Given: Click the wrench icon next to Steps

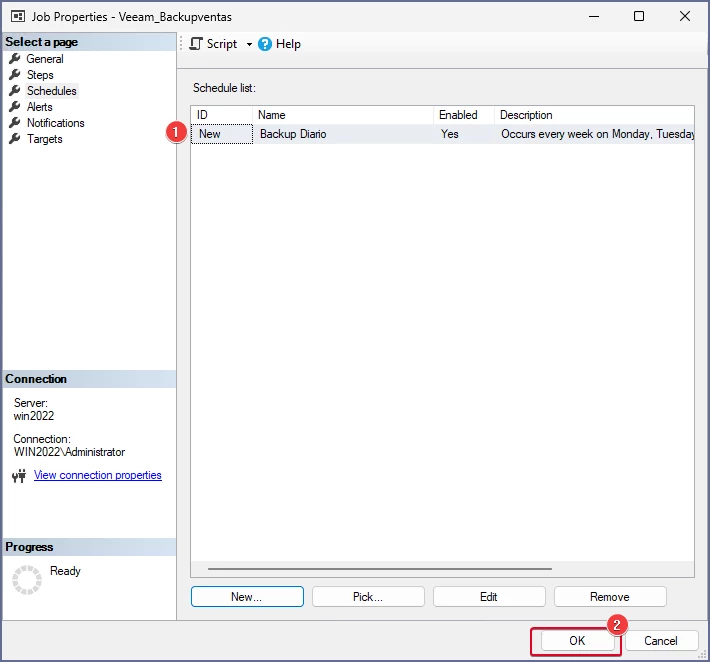Looking at the screenshot, I should (15, 74).
